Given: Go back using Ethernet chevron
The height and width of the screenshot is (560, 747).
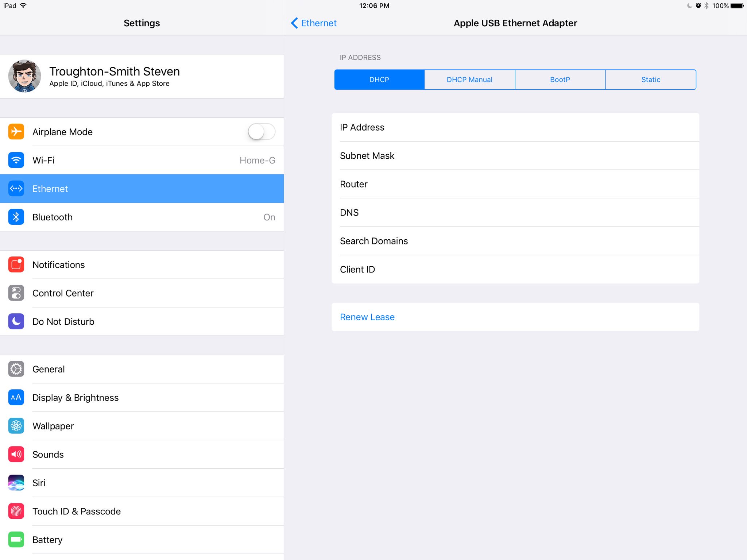Looking at the screenshot, I should (314, 23).
